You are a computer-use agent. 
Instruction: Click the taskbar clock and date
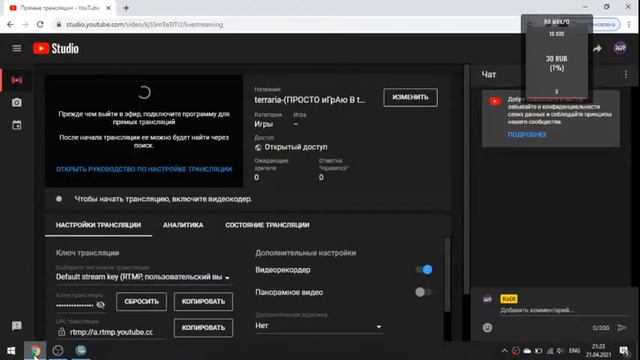(x=598, y=351)
